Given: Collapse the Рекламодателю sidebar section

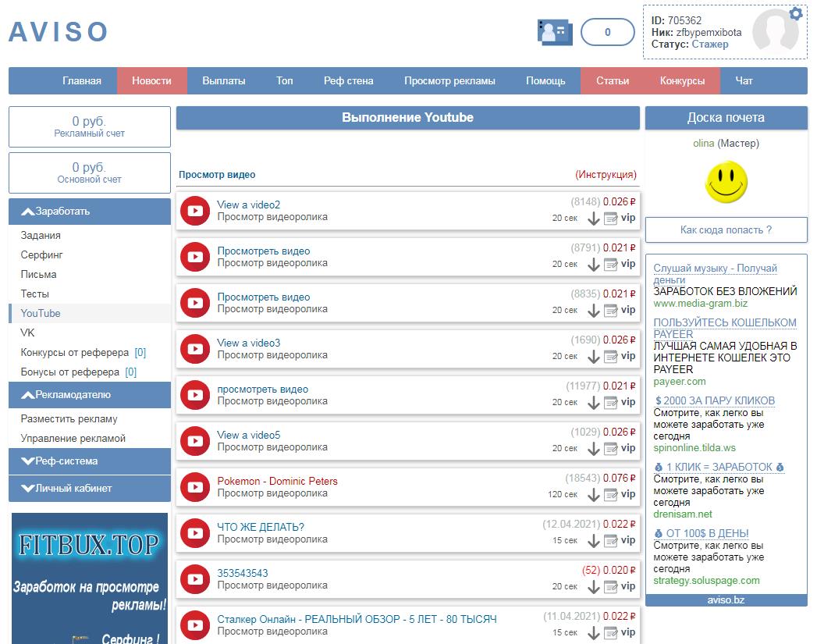Looking at the screenshot, I should [x=90, y=395].
